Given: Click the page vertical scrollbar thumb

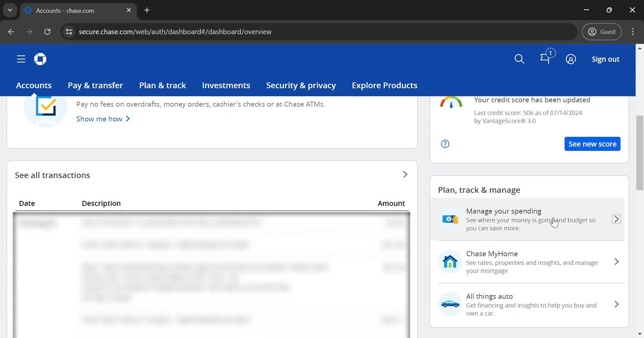Looking at the screenshot, I should [640, 153].
